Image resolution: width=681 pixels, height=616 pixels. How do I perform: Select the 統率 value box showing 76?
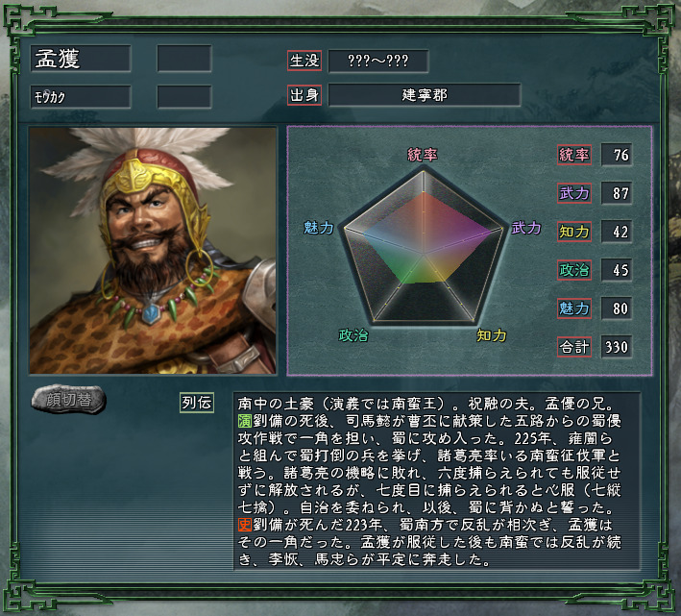pyautogui.click(x=617, y=155)
